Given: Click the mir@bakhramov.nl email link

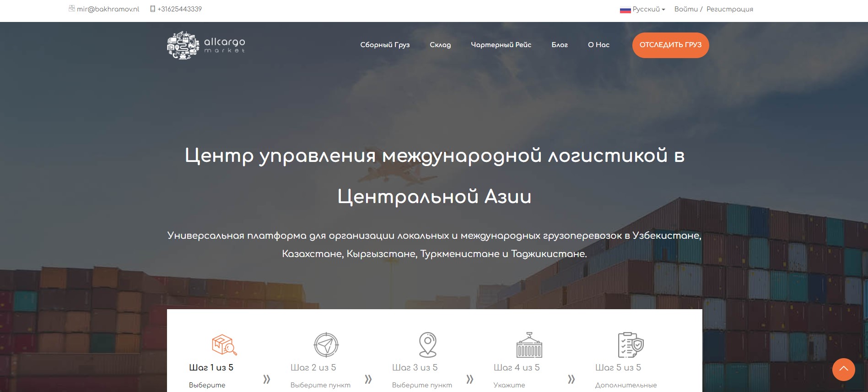Looking at the screenshot, I should (108, 9).
